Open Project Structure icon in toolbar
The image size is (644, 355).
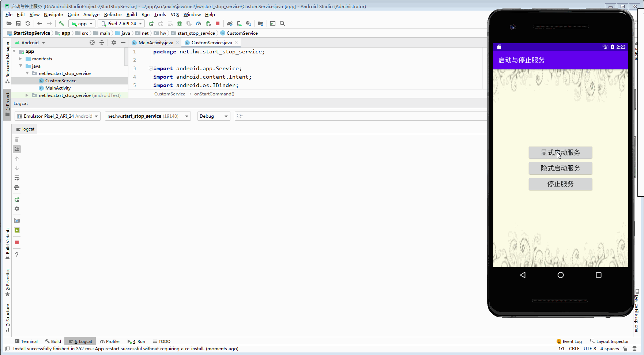click(x=261, y=23)
